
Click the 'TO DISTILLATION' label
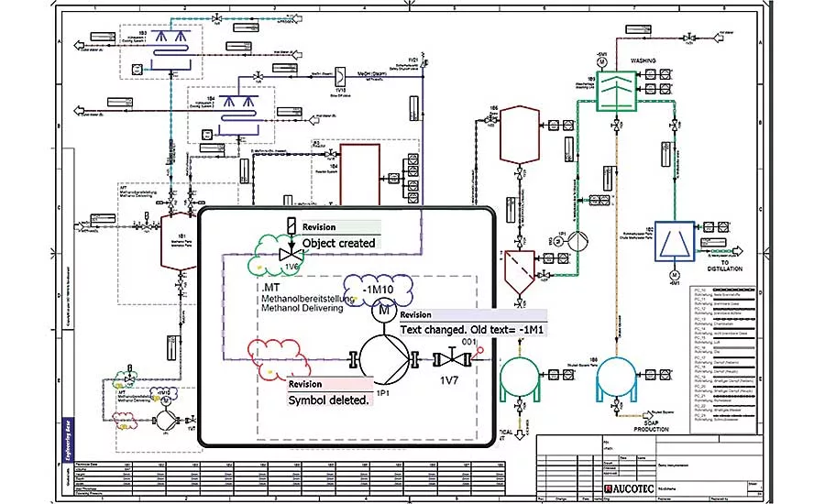click(724, 266)
